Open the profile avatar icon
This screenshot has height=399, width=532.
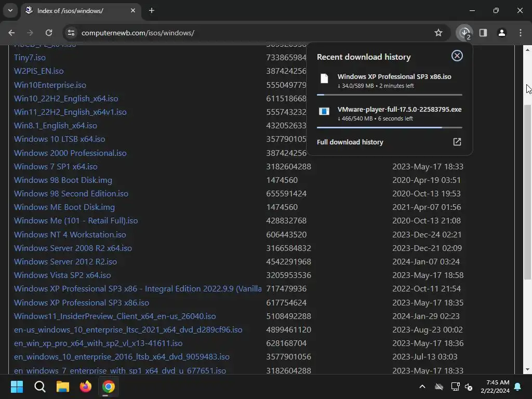502,33
